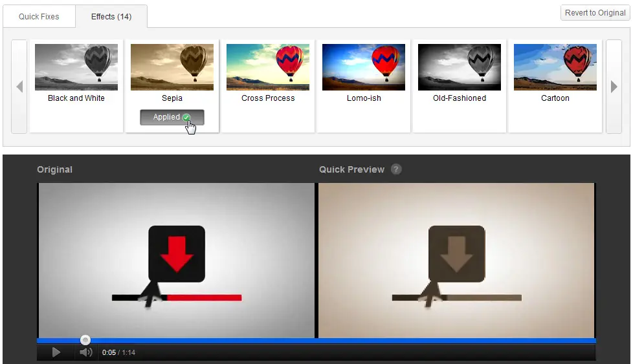Open the Quick Preview help question mark
This screenshot has height=364, width=633.
tap(396, 169)
